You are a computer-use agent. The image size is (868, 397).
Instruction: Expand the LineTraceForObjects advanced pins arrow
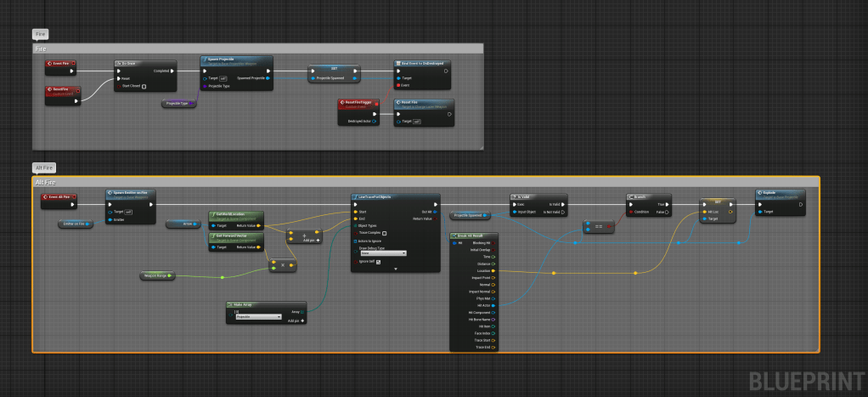pos(395,269)
